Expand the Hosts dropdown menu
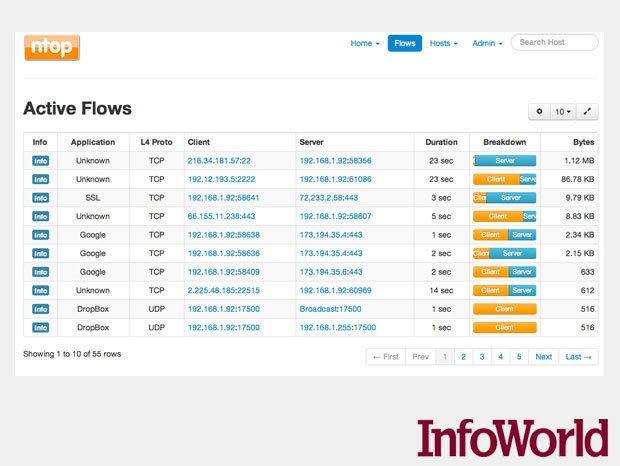Image resolution: width=620 pixels, height=466 pixels. (x=444, y=43)
